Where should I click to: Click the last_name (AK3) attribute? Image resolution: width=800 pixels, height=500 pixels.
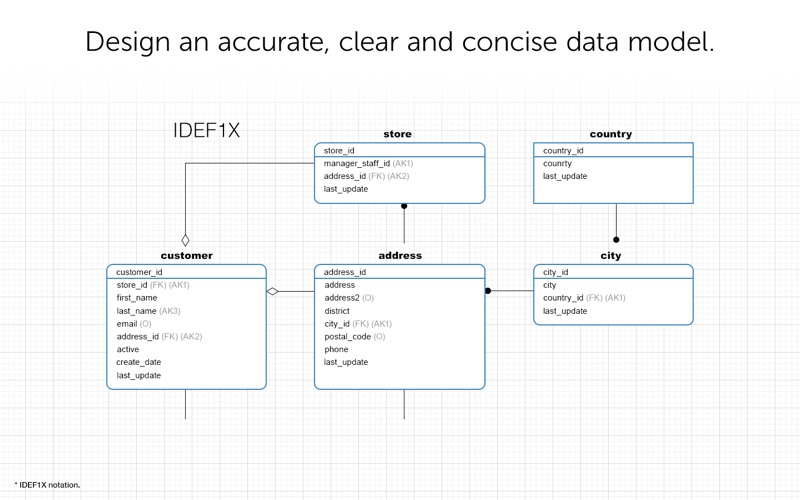148,311
